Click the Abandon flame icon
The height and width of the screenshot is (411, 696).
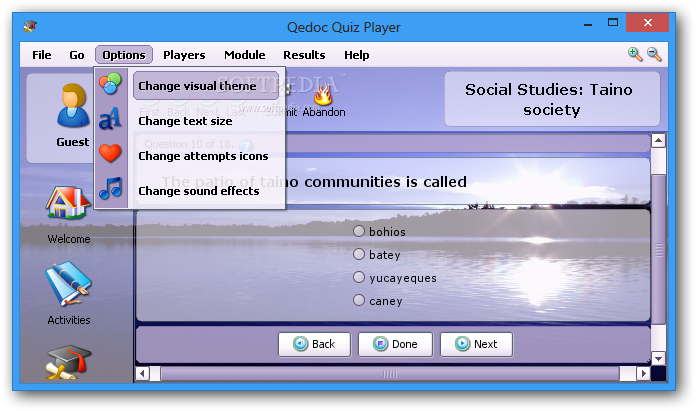click(323, 94)
